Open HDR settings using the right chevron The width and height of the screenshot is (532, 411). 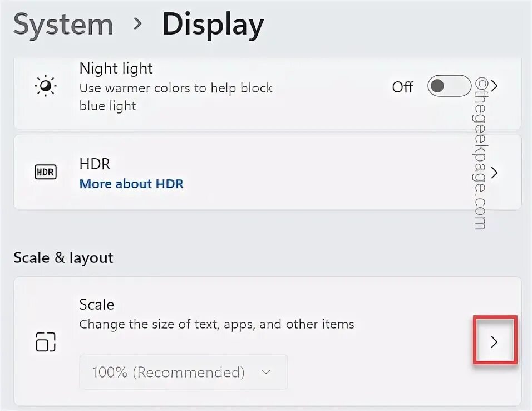coord(494,173)
